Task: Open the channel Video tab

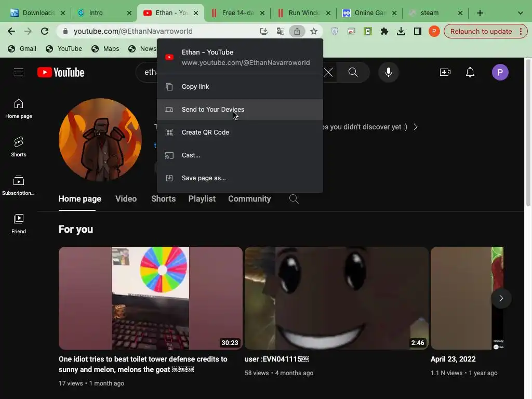Action: click(x=126, y=199)
